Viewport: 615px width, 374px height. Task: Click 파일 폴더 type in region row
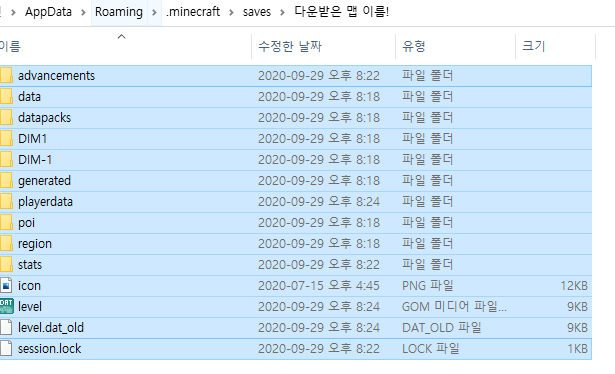(x=428, y=243)
